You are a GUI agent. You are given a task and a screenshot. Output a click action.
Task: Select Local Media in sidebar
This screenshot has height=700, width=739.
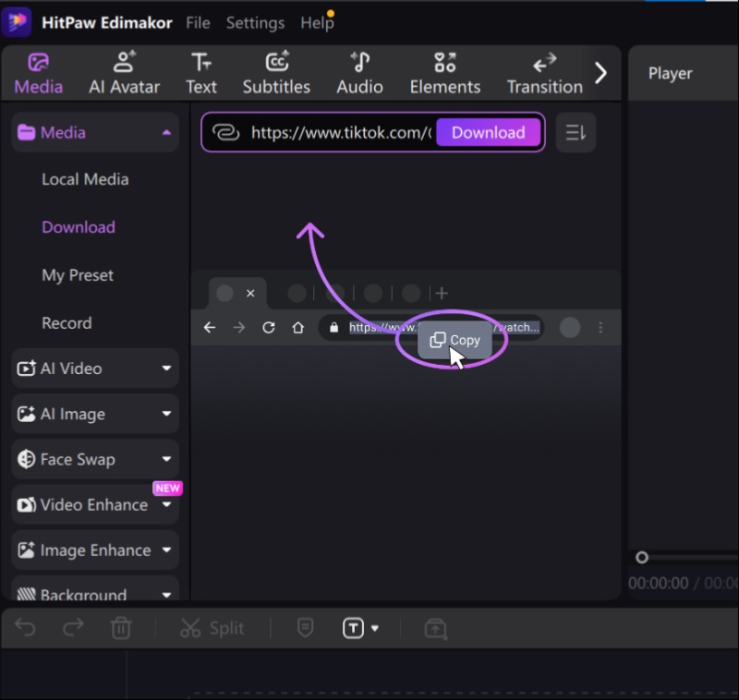click(85, 179)
